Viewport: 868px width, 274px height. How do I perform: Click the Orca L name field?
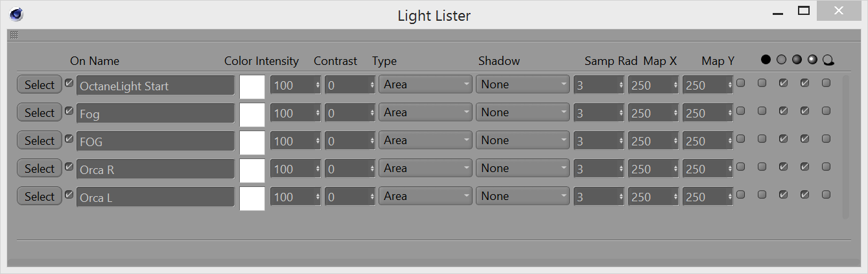(x=156, y=197)
